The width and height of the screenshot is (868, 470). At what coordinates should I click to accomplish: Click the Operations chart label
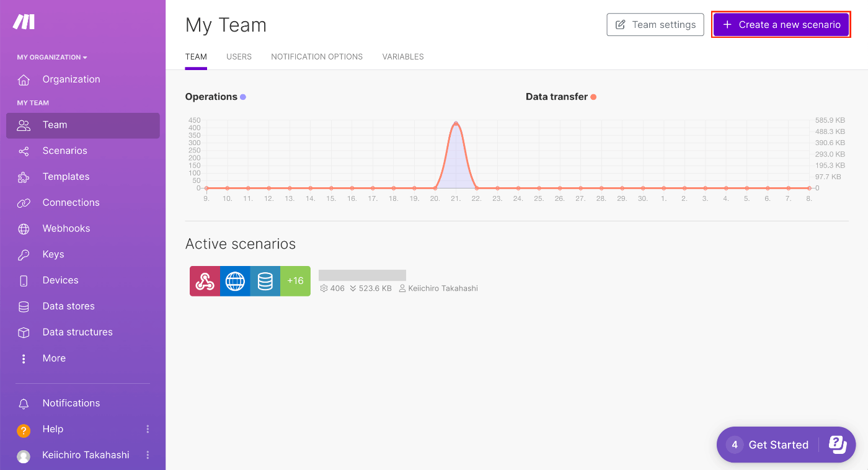click(211, 97)
